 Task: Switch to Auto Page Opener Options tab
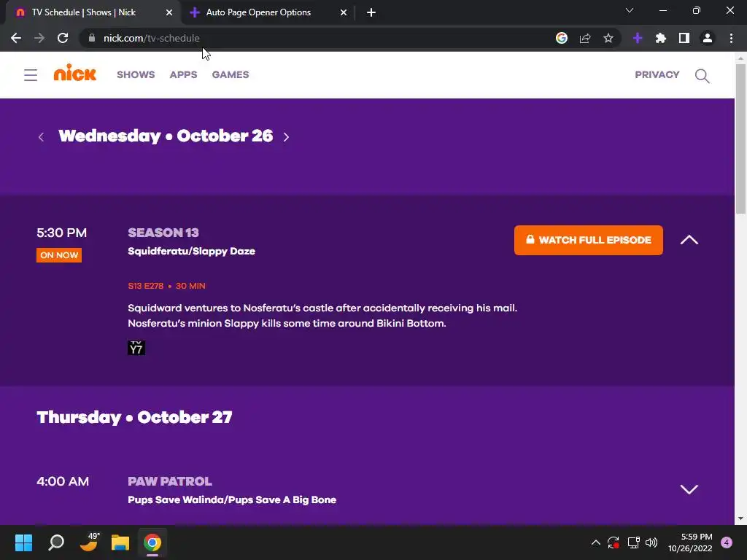pyautogui.click(x=268, y=12)
